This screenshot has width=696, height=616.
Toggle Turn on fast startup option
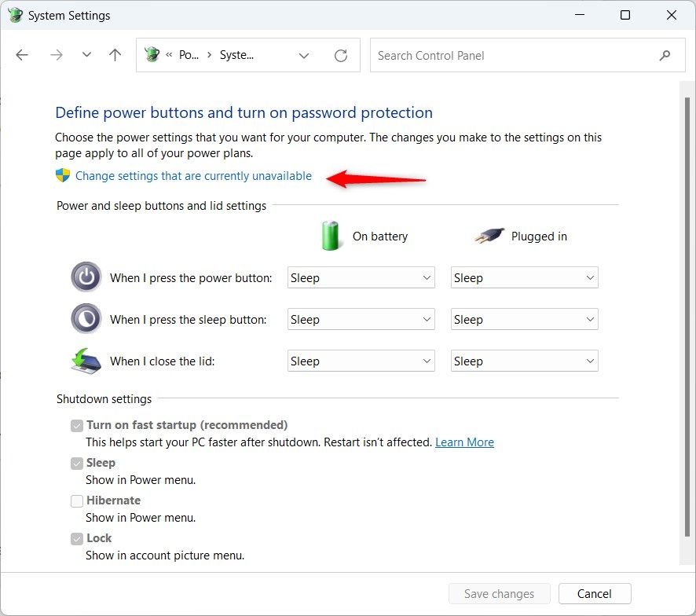tap(76, 425)
